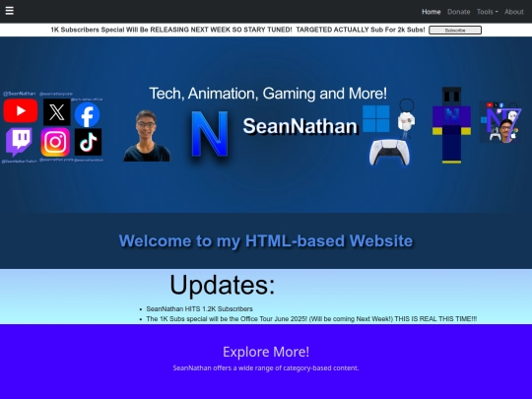Open the Facebook icon link
The width and height of the screenshot is (532, 399).
(88, 114)
